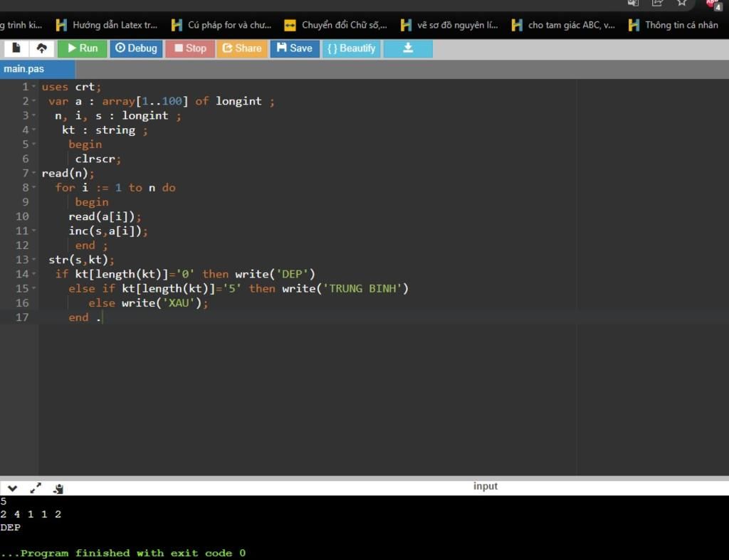Click browser share page icon
Screen dimensions: 729x560
[x=657, y=3]
